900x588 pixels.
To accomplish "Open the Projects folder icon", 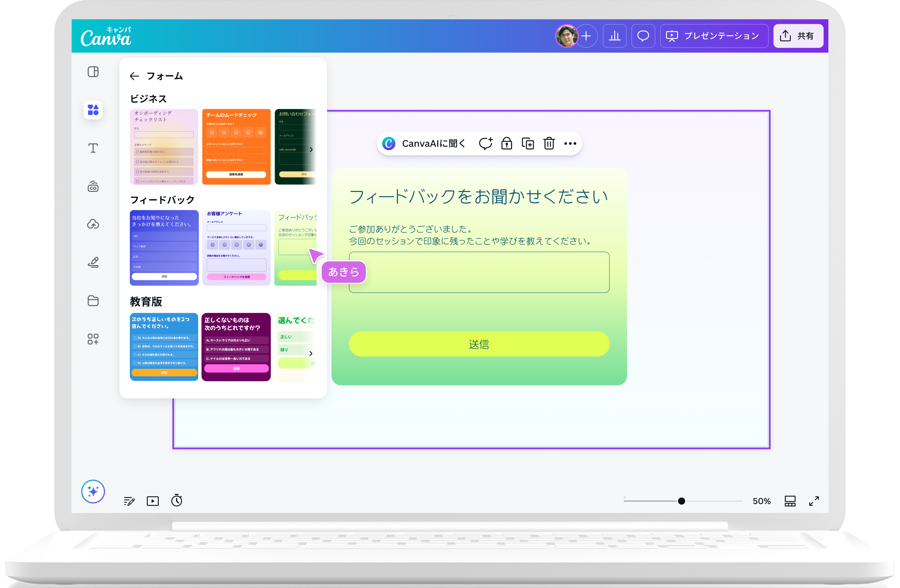I will point(93,301).
